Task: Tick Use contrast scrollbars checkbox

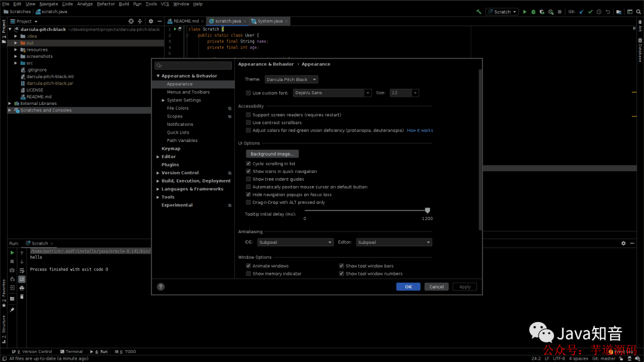Action: pyautogui.click(x=248, y=122)
